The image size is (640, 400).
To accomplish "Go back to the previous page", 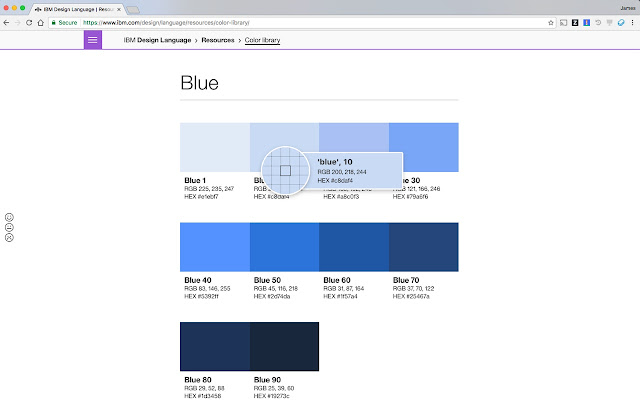I will [6, 23].
